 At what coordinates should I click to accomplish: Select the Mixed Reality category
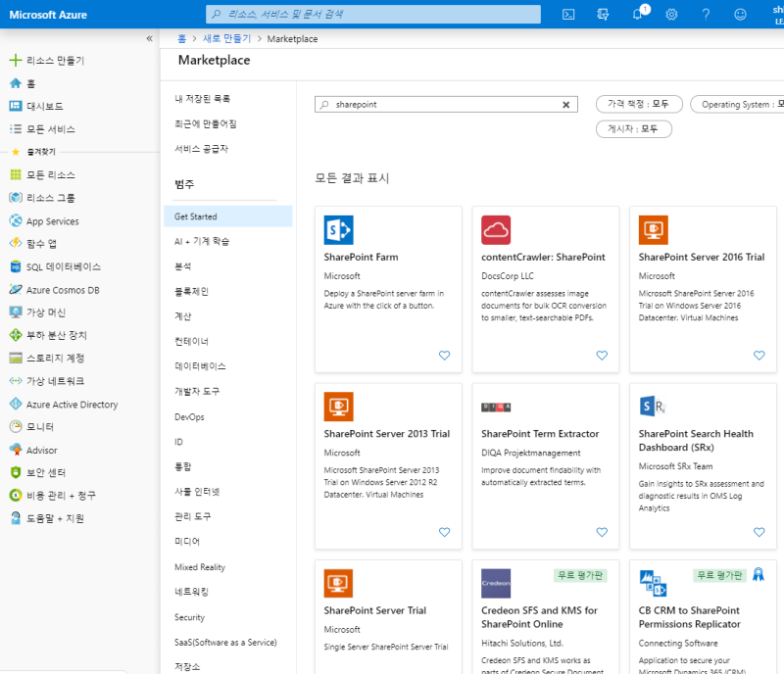(200, 567)
